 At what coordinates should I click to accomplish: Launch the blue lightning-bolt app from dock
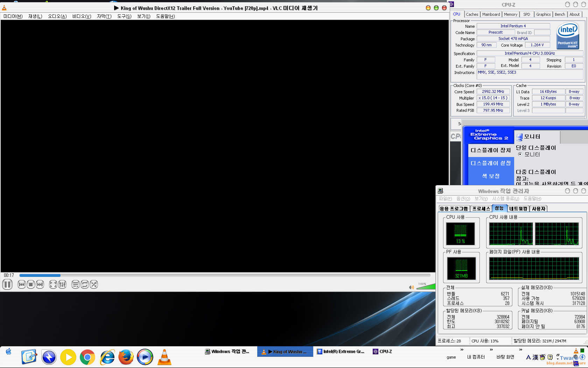pyautogui.click(x=49, y=357)
